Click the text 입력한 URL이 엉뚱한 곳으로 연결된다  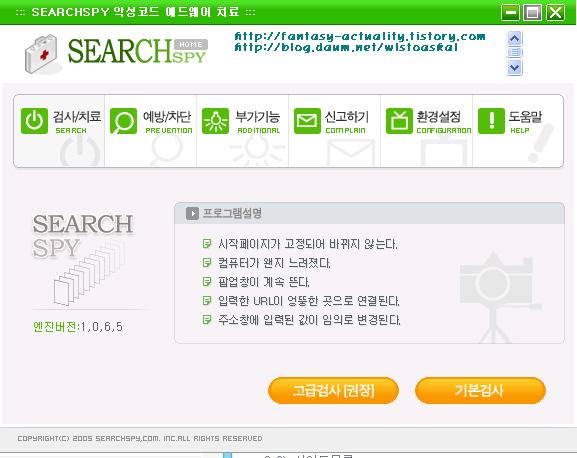[x=308, y=301]
